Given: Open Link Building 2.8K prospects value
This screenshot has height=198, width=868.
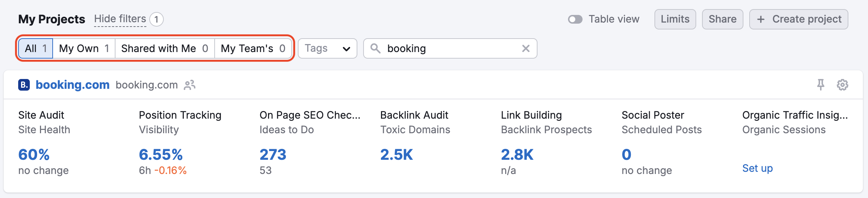Looking at the screenshot, I should point(517,155).
